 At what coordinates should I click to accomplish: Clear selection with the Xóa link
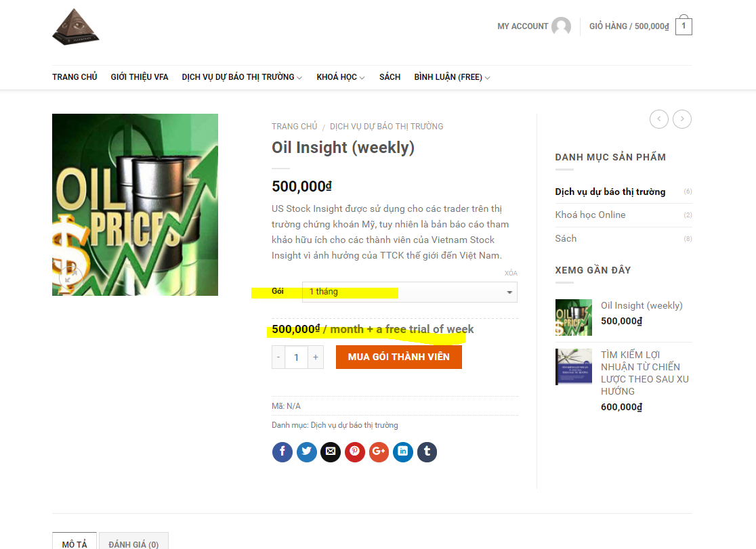pyautogui.click(x=511, y=273)
